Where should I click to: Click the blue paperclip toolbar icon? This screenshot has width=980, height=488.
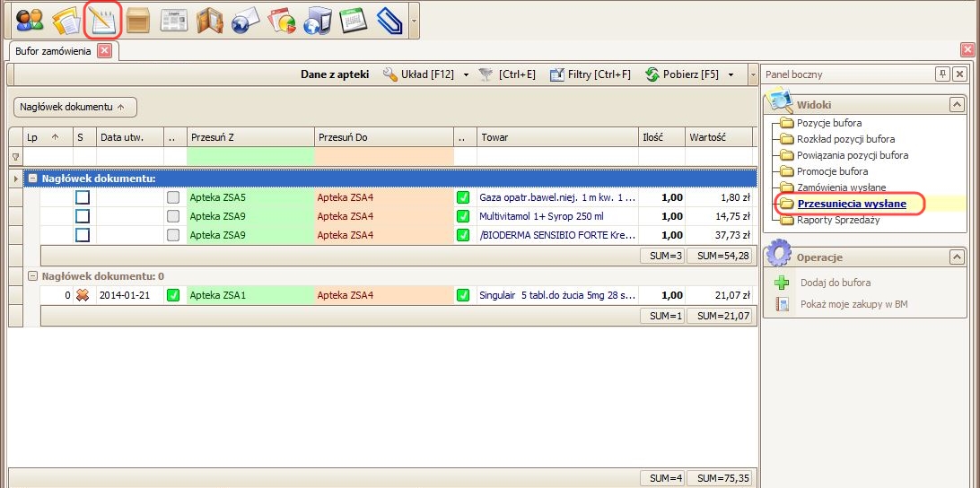pos(389,20)
